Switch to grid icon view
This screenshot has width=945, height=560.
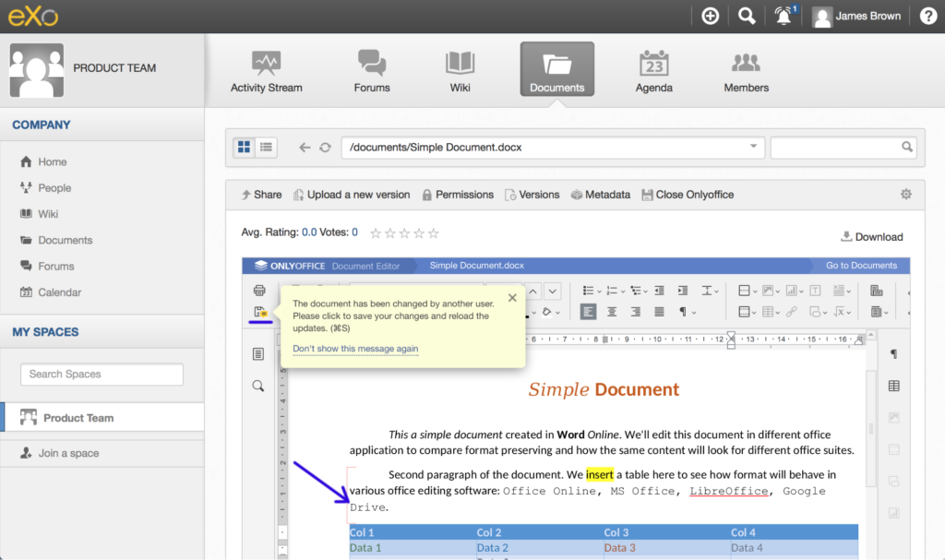[244, 147]
